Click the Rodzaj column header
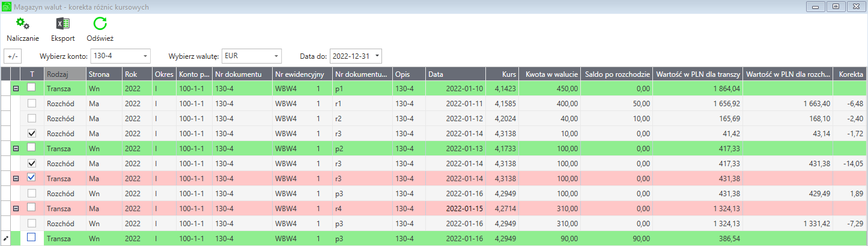868x246 pixels. (65, 74)
